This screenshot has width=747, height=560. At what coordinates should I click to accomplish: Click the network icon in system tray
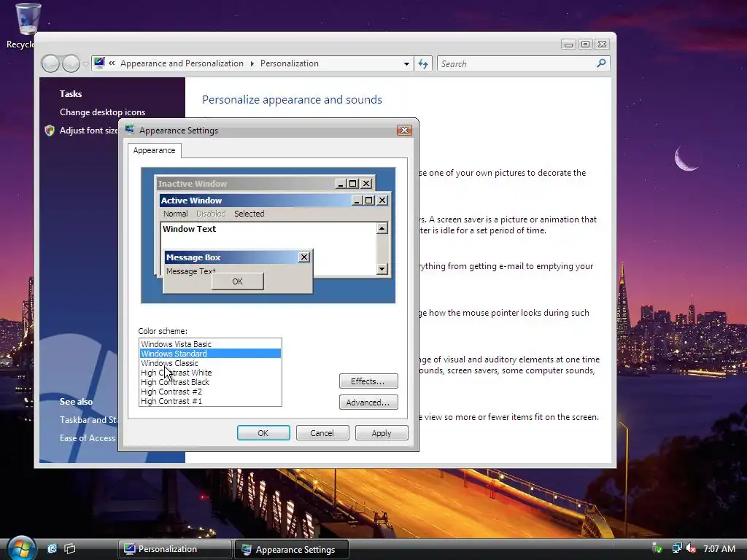pos(676,548)
